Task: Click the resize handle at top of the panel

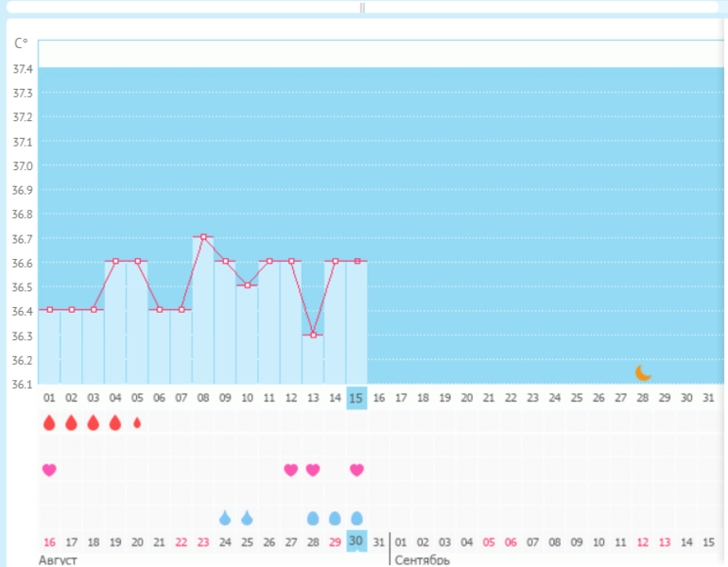Action: pos(362,7)
